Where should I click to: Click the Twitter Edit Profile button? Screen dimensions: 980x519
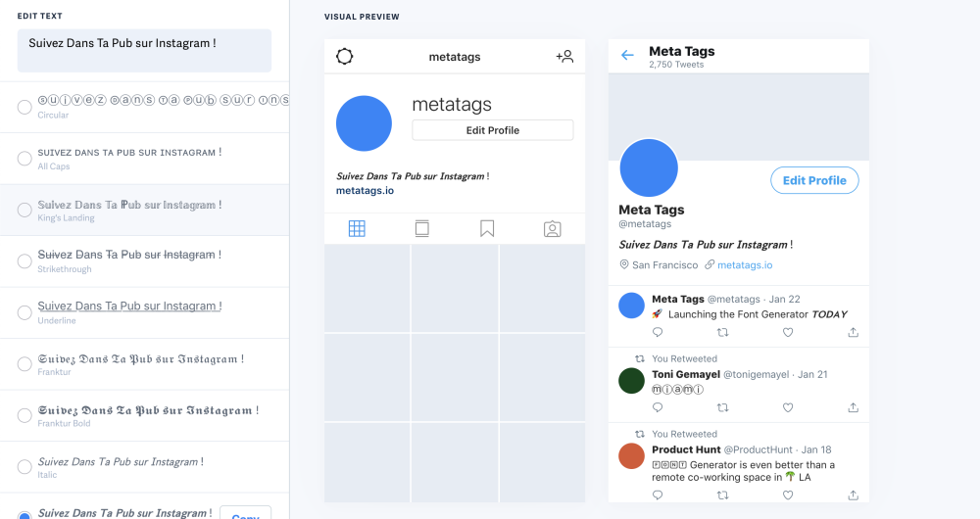click(814, 180)
